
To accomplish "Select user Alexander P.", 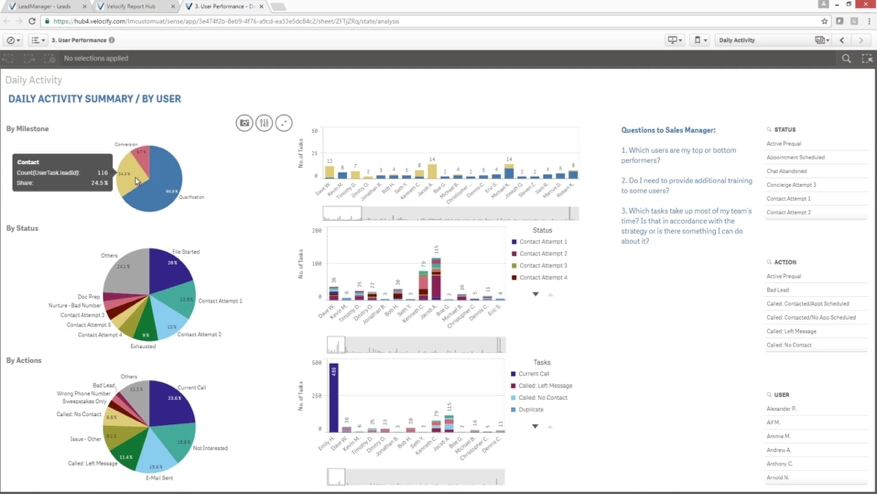I will 815,409.
